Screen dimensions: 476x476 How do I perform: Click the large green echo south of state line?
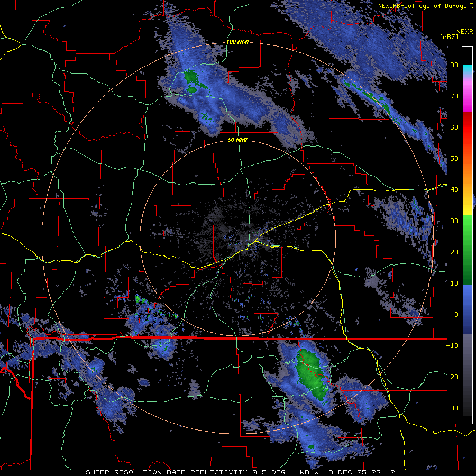coord(313,374)
